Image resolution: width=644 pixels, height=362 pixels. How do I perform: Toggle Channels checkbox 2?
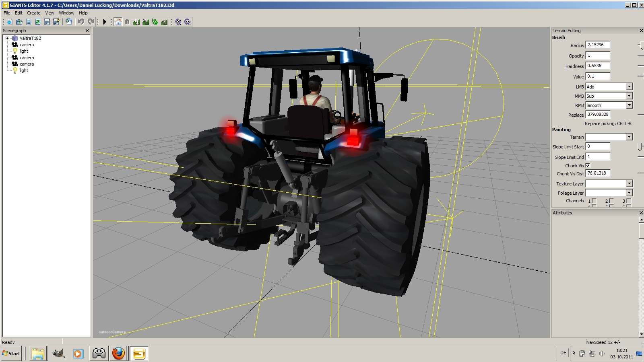(x=611, y=201)
